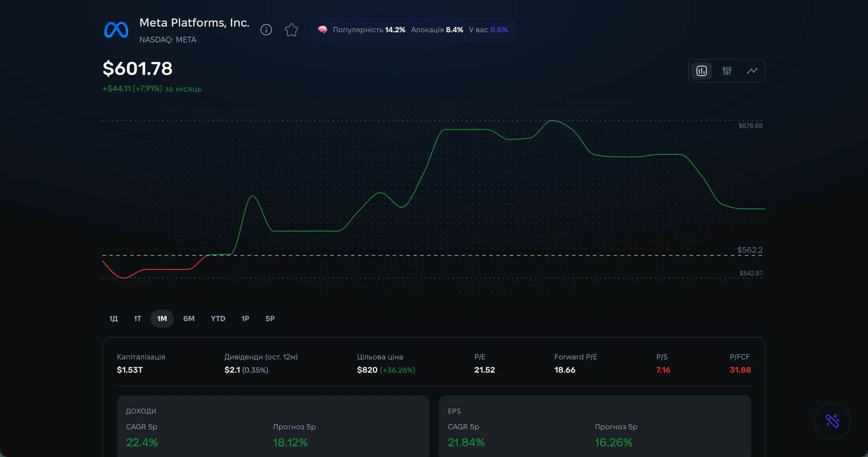The width and height of the screenshot is (868, 457).
Task: Select the 6М time range
Action: (189, 319)
